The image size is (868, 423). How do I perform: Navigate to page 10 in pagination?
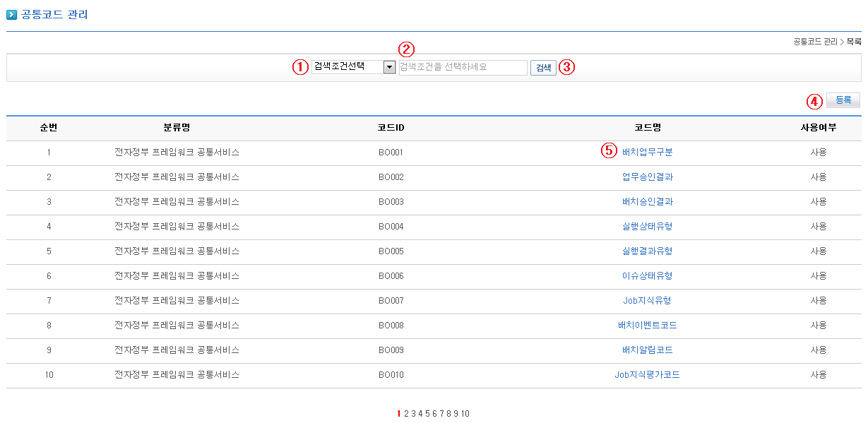click(465, 414)
